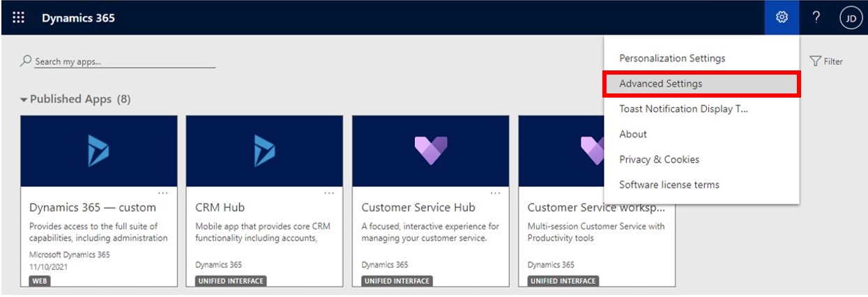Open more options on CRM Hub tile
Screen dimensions: 868x297
coord(329,193)
